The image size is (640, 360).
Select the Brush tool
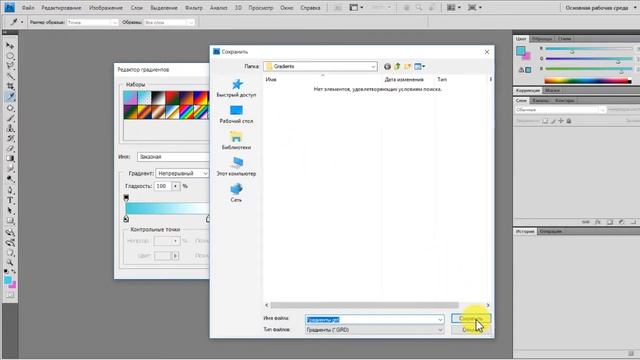10,118
